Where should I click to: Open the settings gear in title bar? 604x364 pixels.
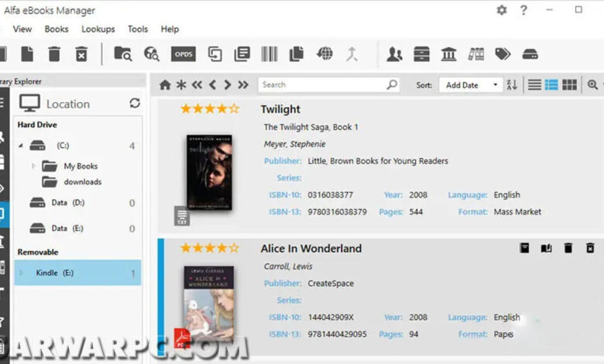pyautogui.click(x=502, y=9)
